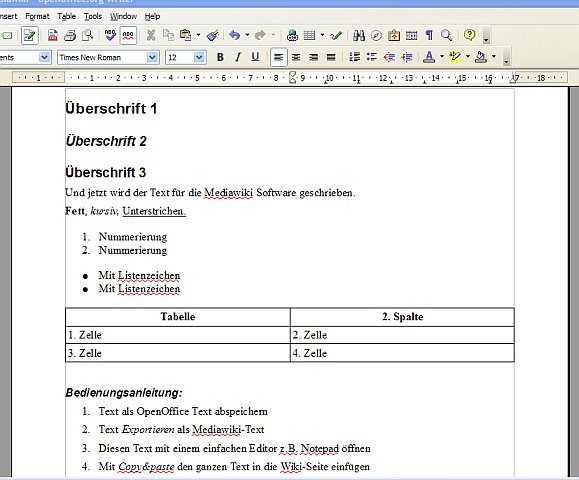Toggle Align Left paragraph button
Screen dimensions: 579x480
tap(278, 57)
